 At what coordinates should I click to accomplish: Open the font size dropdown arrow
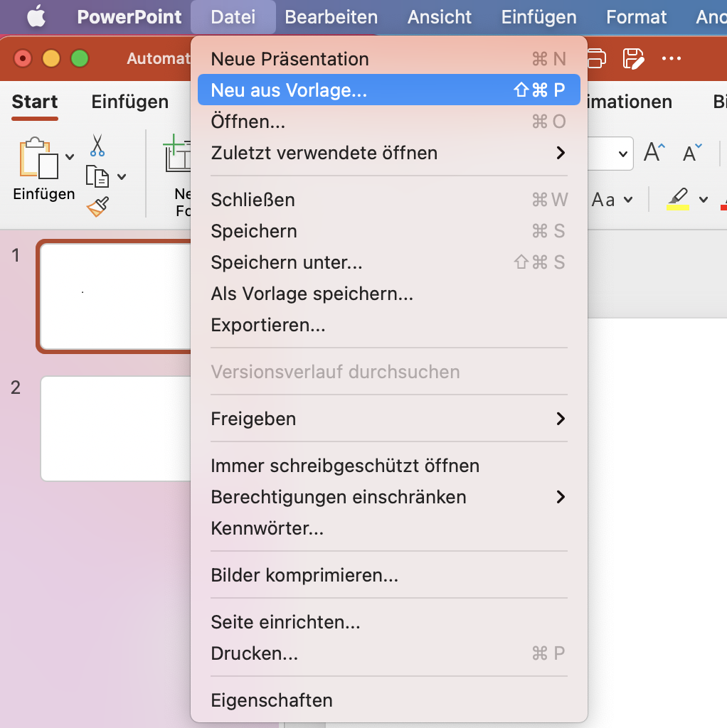(622, 154)
